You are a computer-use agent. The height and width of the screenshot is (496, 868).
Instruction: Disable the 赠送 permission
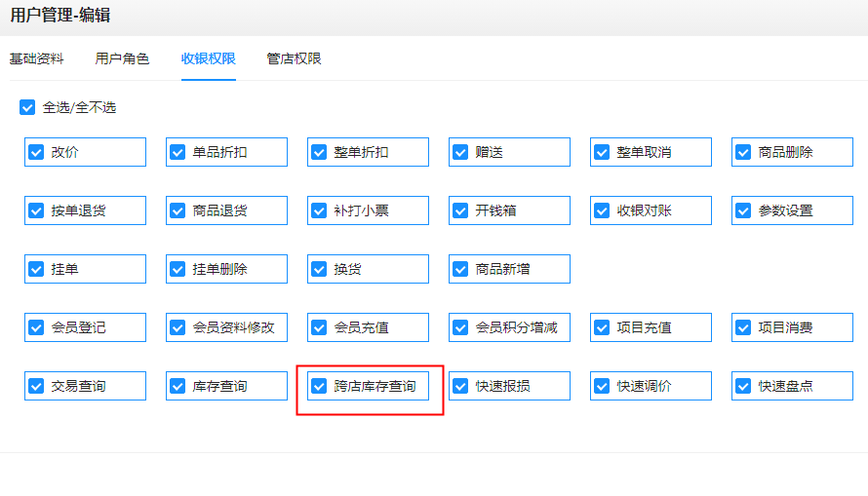pyautogui.click(x=460, y=152)
